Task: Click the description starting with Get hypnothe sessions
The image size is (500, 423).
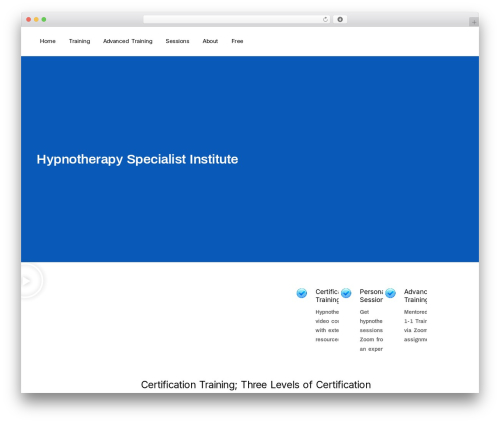Action: coord(371,330)
